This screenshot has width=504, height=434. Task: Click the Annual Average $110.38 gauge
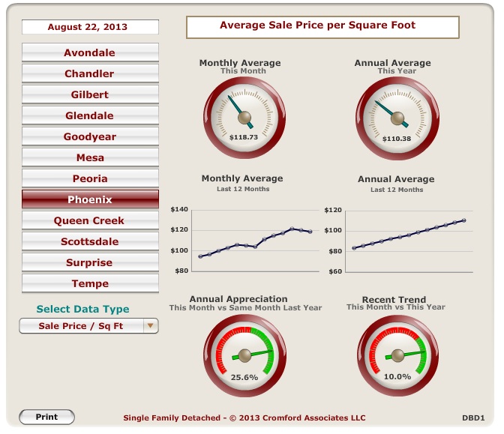pyautogui.click(x=397, y=118)
